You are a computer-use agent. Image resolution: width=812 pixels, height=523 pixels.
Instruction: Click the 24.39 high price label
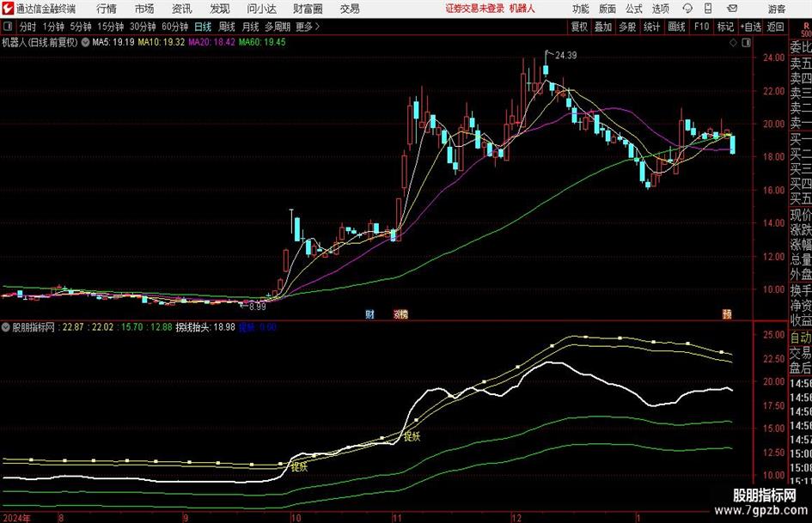click(x=565, y=55)
